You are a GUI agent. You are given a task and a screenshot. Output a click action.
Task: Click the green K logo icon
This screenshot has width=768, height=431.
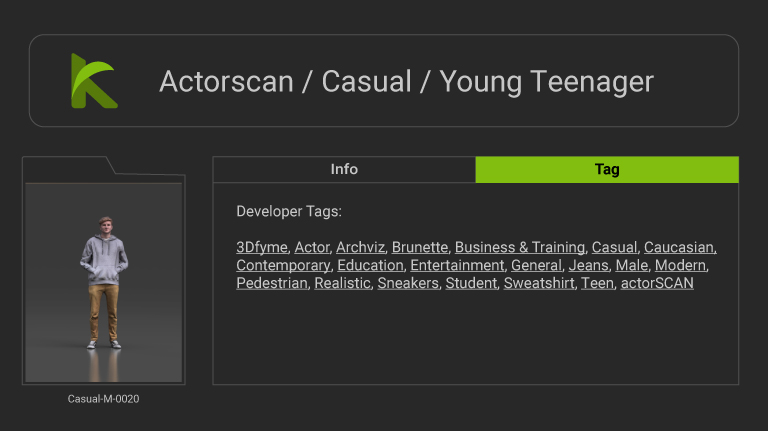(93, 81)
